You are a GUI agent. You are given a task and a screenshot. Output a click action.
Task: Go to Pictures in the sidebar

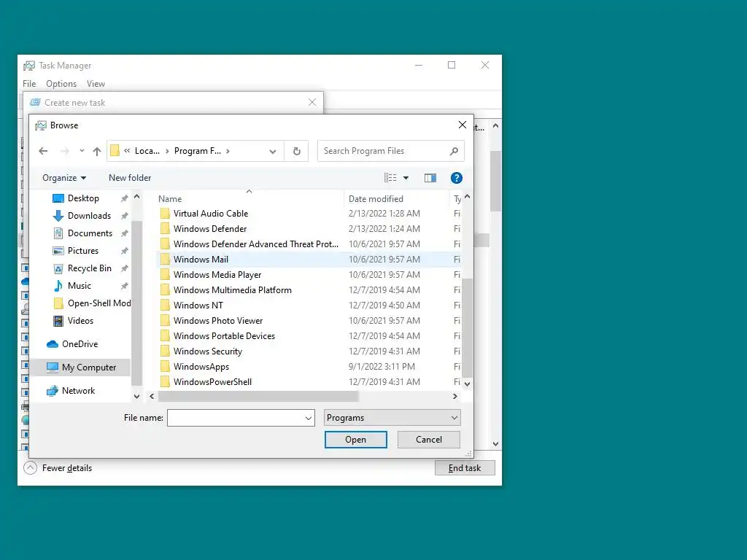coord(83,251)
